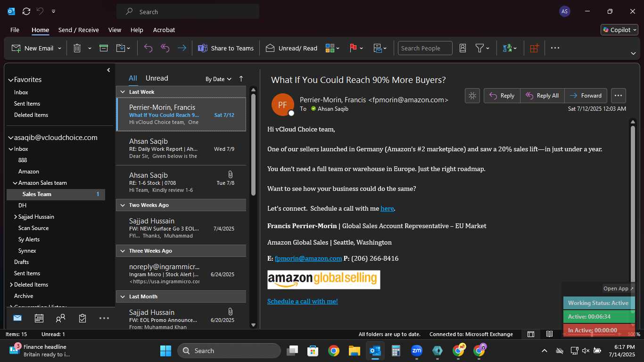This screenshot has width=644, height=362.
Task: Click the Send/Receive sync icon in title bar
Action: [26, 11]
